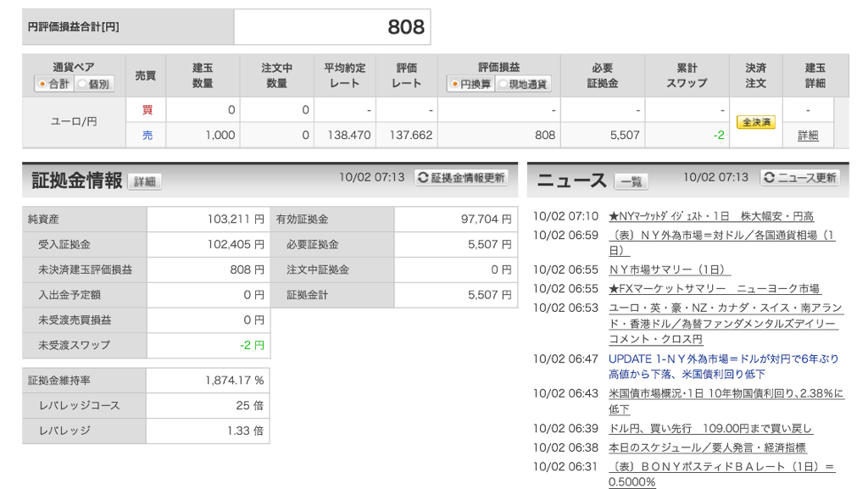Choose 円換算 for profit/loss display

454,84
